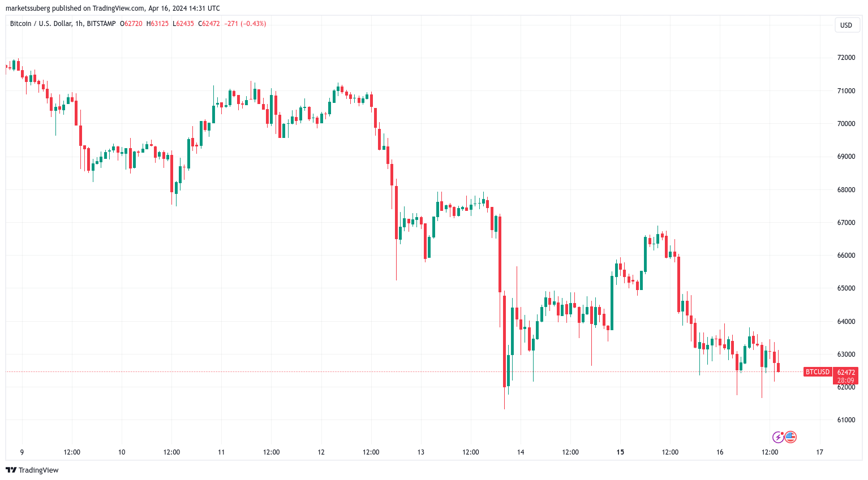Click the 72000 price axis label
This screenshot has width=868, height=480.
point(846,58)
